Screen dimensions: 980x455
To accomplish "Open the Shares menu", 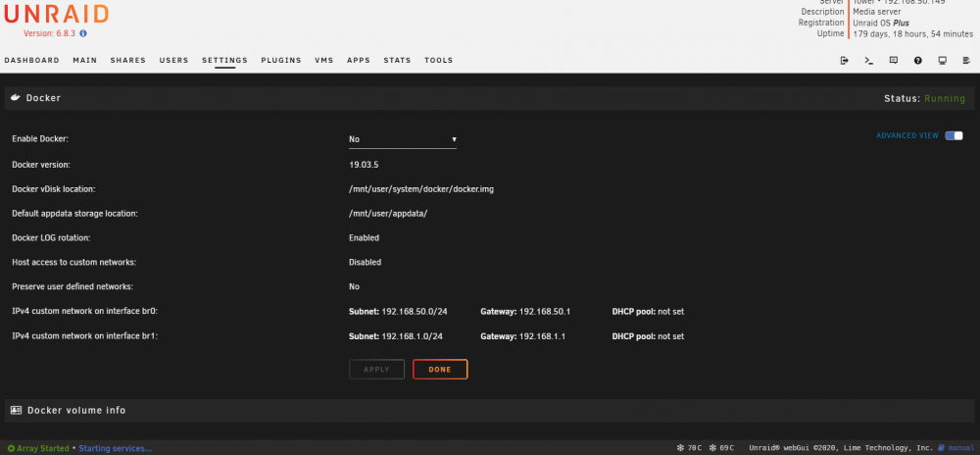I will 128,61.
